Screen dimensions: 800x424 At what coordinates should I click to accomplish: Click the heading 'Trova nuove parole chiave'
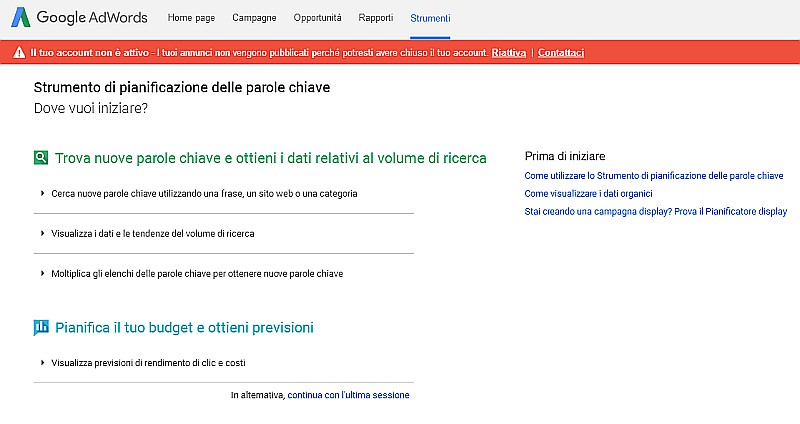pyautogui.click(x=270, y=158)
